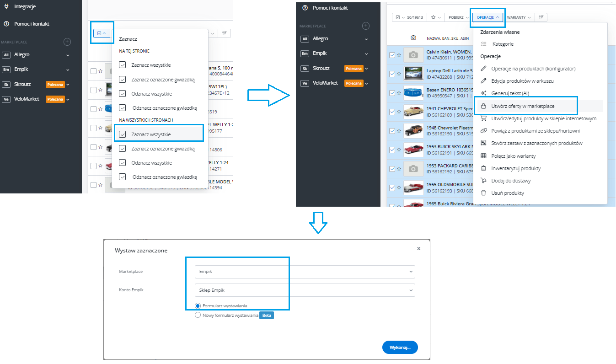This screenshot has width=616, height=364.
Task: Star the Calvin Klein product row
Action: click(x=399, y=55)
